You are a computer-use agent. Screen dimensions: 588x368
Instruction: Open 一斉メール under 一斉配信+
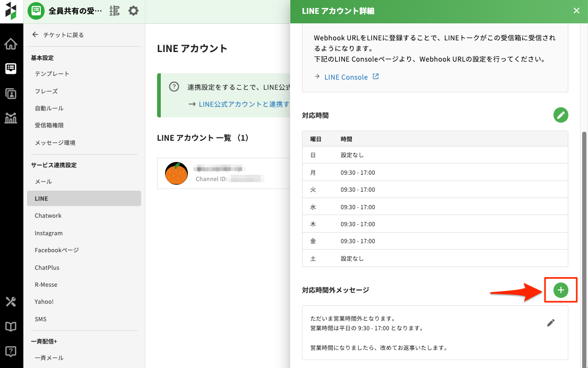pyautogui.click(x=49, y=358)
